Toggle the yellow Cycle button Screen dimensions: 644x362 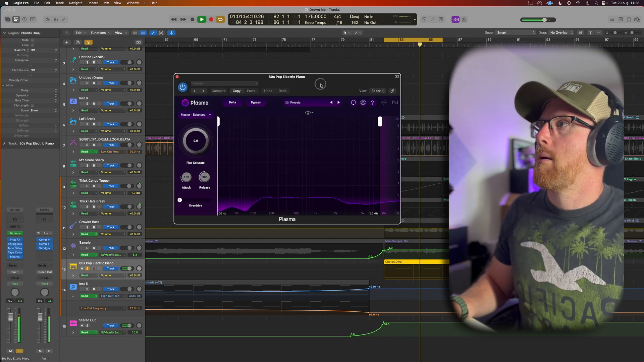(x=220, y=19)
